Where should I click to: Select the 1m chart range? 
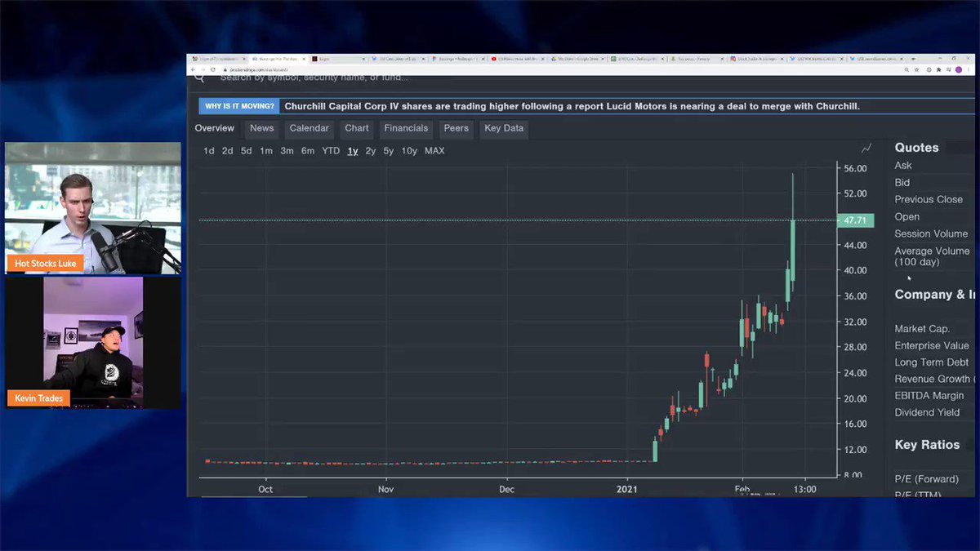266,151
